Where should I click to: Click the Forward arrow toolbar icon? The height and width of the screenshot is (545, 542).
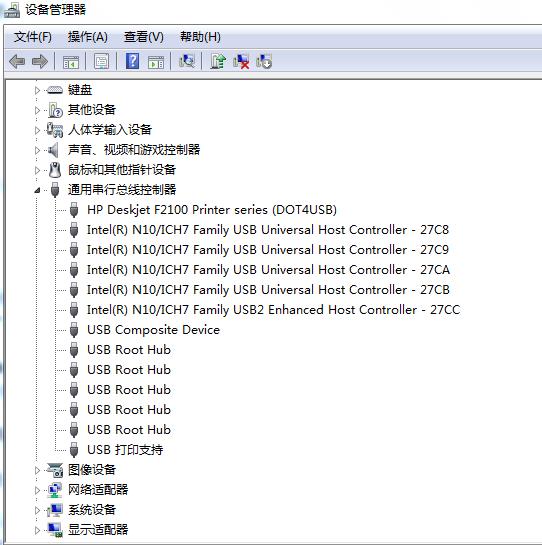pos(40,62)
